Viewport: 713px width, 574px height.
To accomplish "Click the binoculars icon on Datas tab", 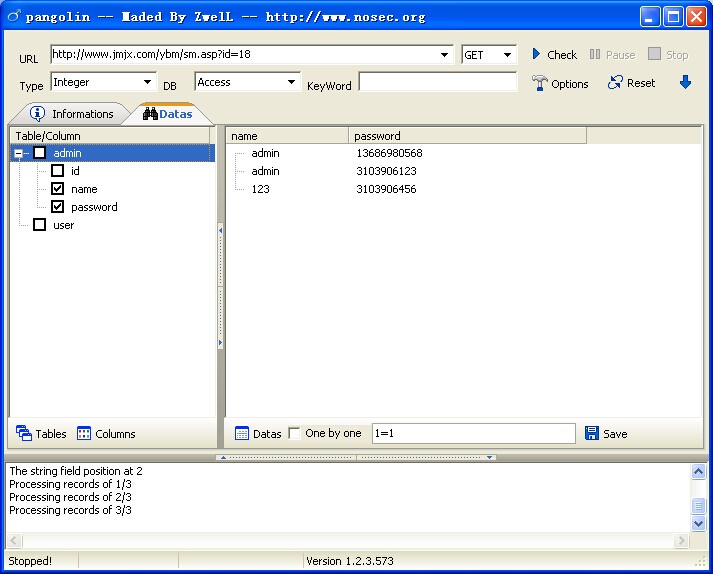I will point(150,113).
